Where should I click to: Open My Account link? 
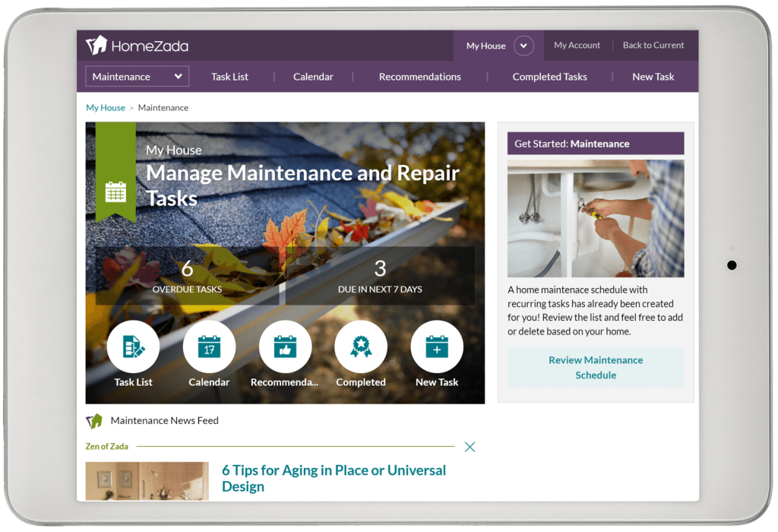coord(577,45)
